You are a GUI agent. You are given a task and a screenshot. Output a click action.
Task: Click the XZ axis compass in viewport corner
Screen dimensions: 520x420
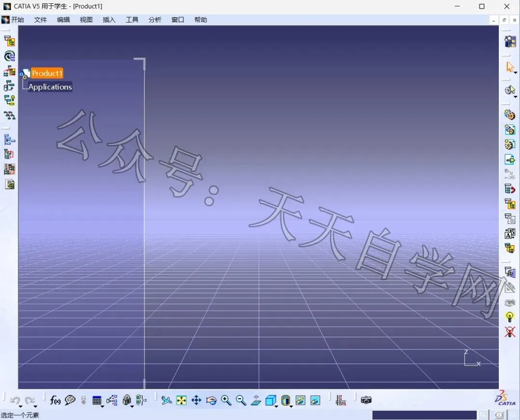pos(472,358)
